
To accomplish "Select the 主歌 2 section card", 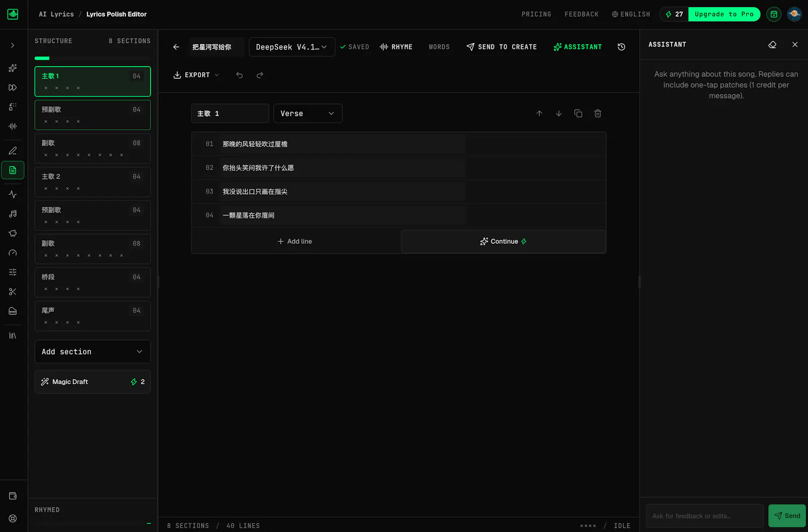I will pyautogui.click(x=92, y=182).
